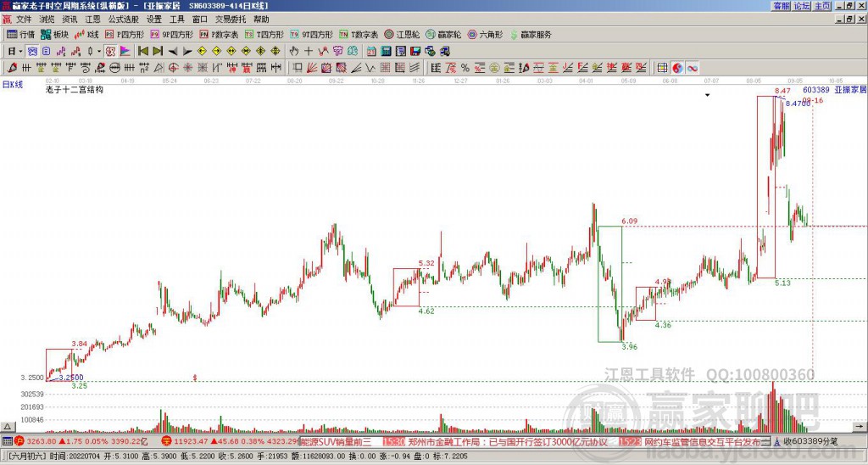Open the 六角形 hexagon tool

[x=485, y=34]
